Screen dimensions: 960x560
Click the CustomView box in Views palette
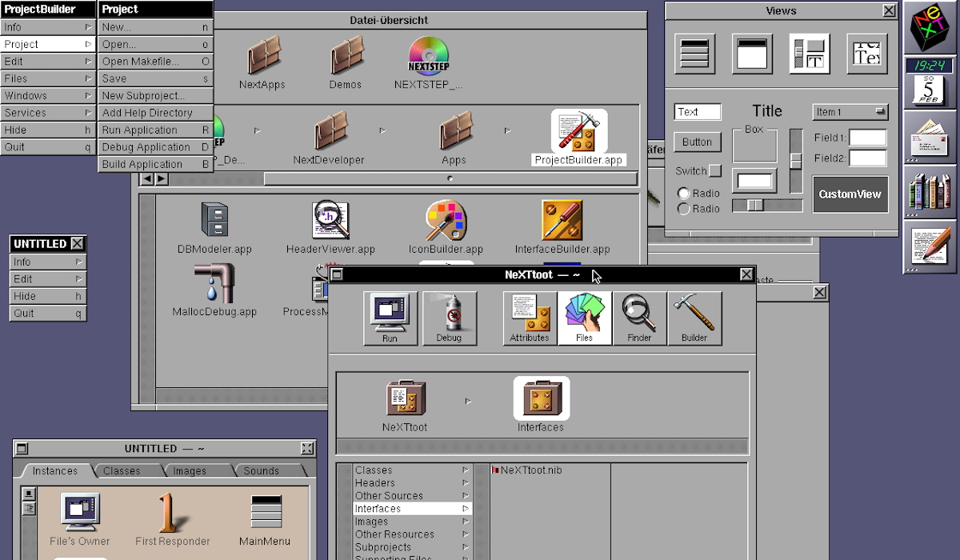[850, 194]
